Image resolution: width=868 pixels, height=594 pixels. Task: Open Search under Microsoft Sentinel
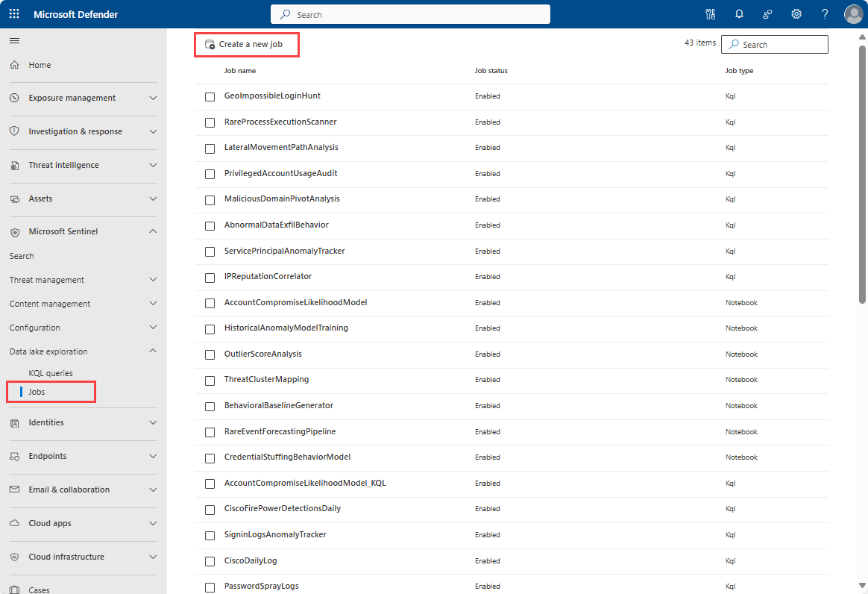click(22, 256)
